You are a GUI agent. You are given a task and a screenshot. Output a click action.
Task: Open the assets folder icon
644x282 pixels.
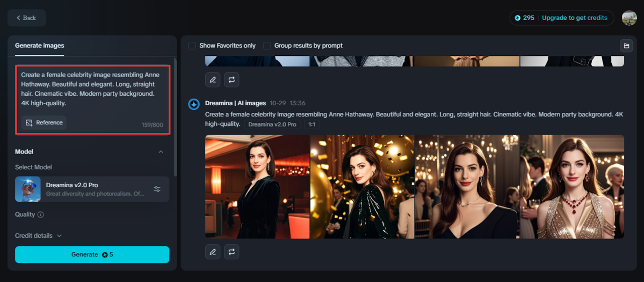tap(626, 46)
